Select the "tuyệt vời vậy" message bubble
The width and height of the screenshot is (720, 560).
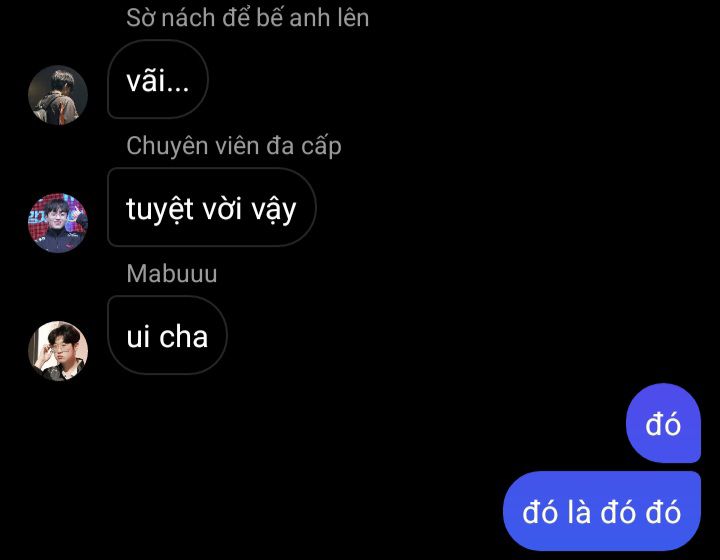tap(211, 207)
